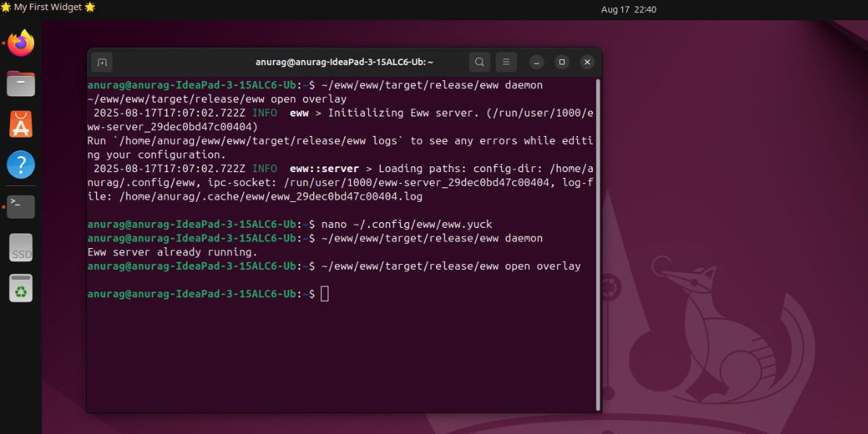Image resolution: width=868 pixels, height=434 pixels.
Task: Open Firefox from the dock
Action: [x=21, y=43]
